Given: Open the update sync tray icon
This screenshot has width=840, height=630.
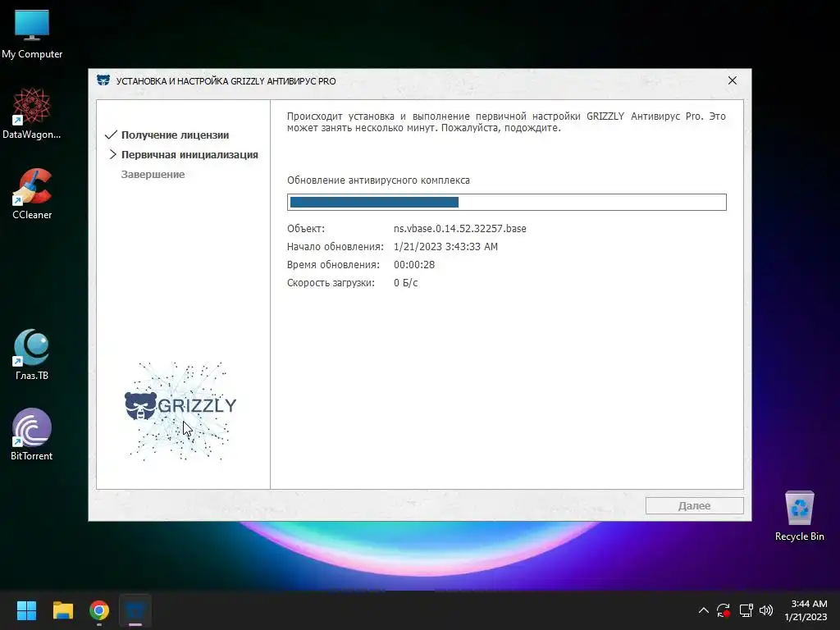Looking at the screenshot, I should click(724, 610).
